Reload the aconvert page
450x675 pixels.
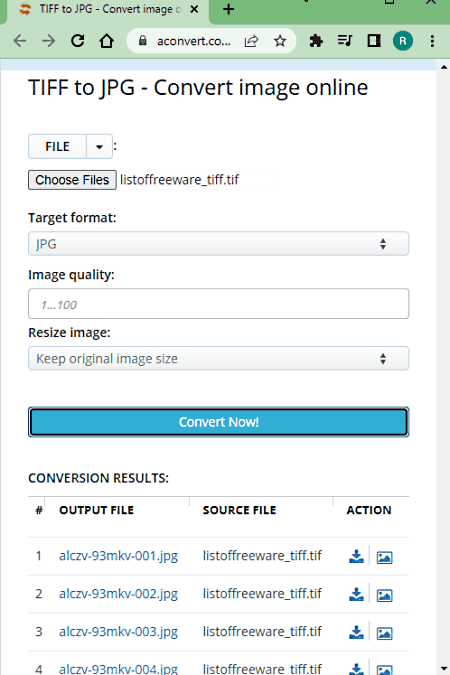[x=78, y=41]
